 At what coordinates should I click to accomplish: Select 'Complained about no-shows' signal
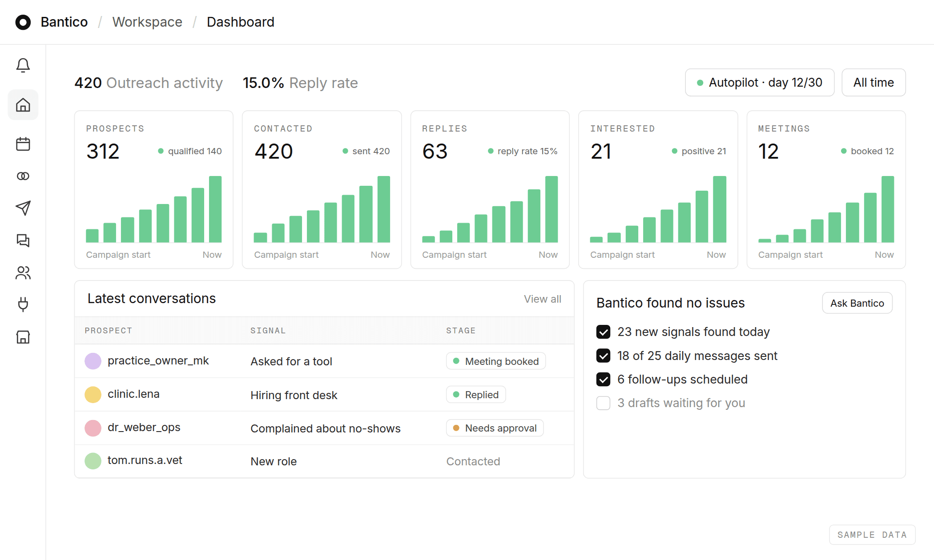pyautogui.click(x=326, y=428)
